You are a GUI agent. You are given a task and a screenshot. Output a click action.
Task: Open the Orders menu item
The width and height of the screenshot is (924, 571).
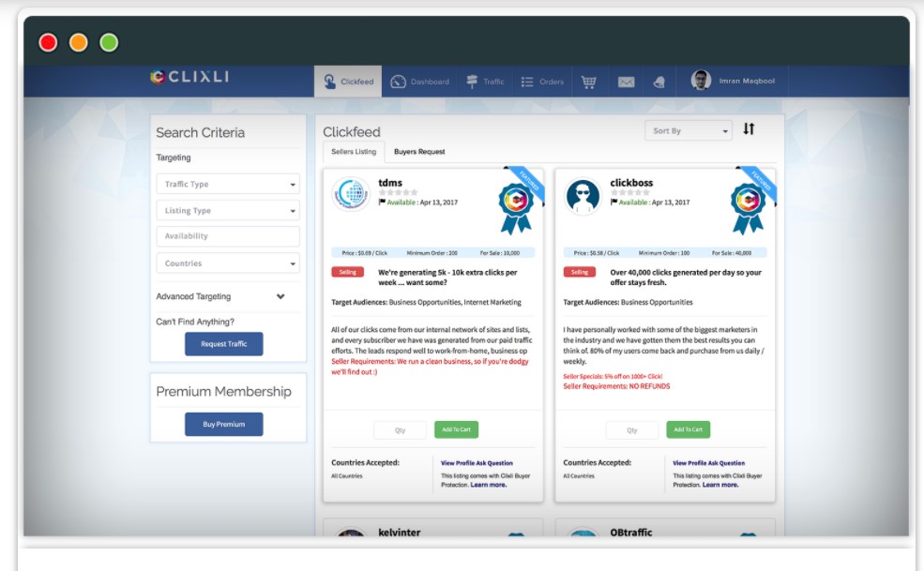coord(542,82)
